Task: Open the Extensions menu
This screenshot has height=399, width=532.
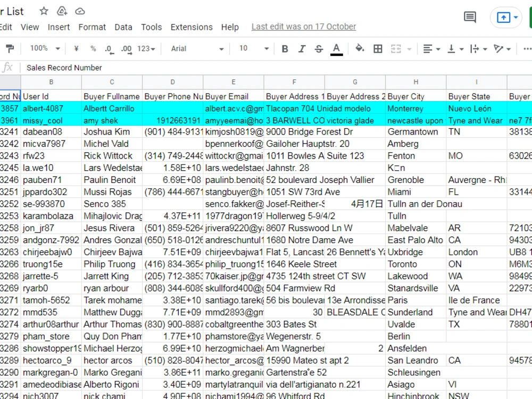Action: coord(192,27)
